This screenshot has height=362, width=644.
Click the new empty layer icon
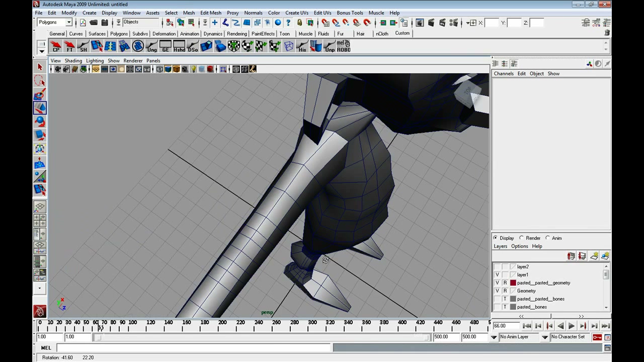tap(594, 256)
